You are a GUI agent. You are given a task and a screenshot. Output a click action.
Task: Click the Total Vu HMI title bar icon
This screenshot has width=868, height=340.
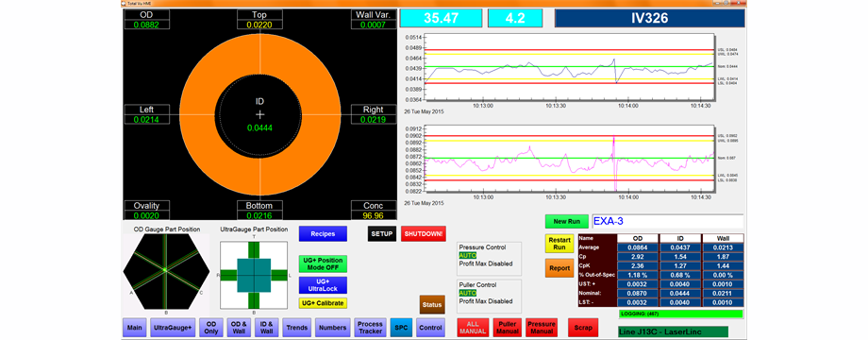pos(124,3)
